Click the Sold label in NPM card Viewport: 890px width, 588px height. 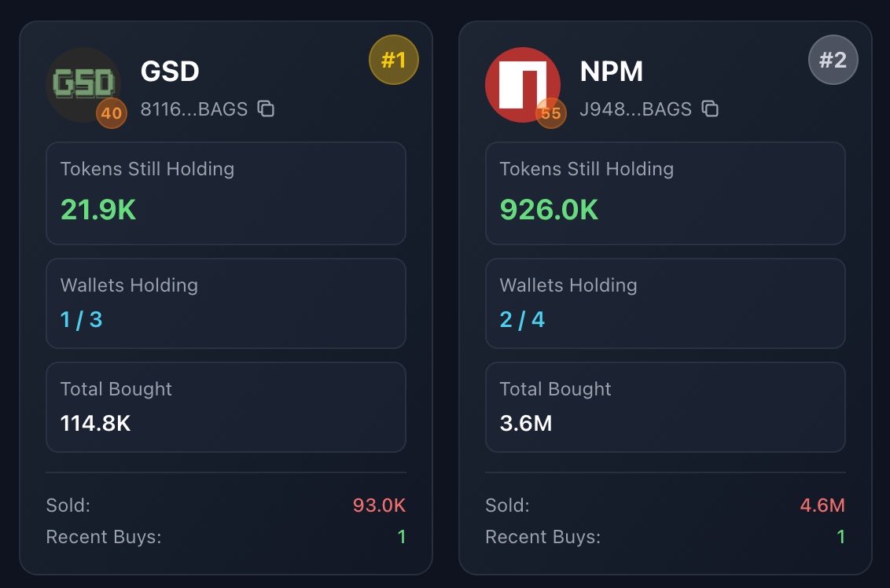pyautogui.click(x=507, y=505)
